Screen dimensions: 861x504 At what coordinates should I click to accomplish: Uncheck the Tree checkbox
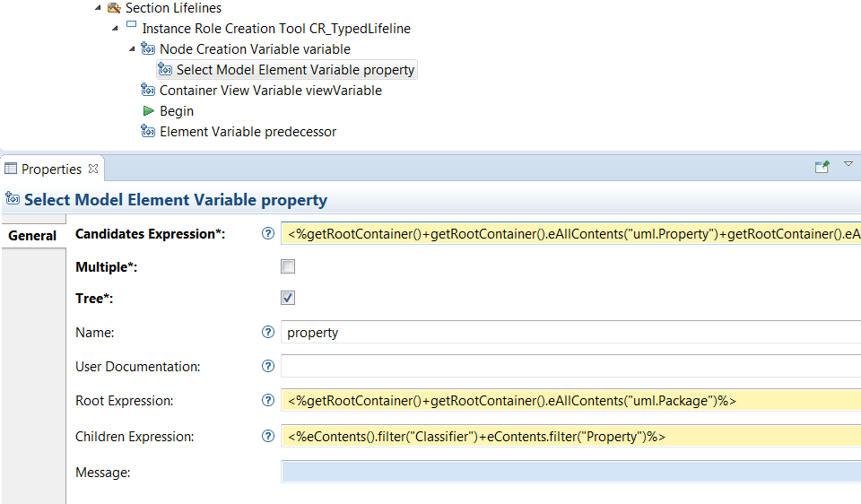tap(288, 298)
